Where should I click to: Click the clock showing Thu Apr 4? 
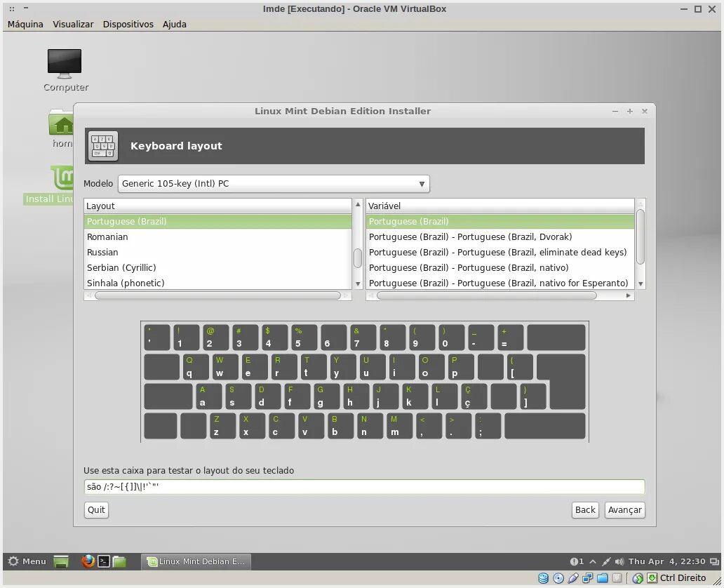click(x=666, y=561)
